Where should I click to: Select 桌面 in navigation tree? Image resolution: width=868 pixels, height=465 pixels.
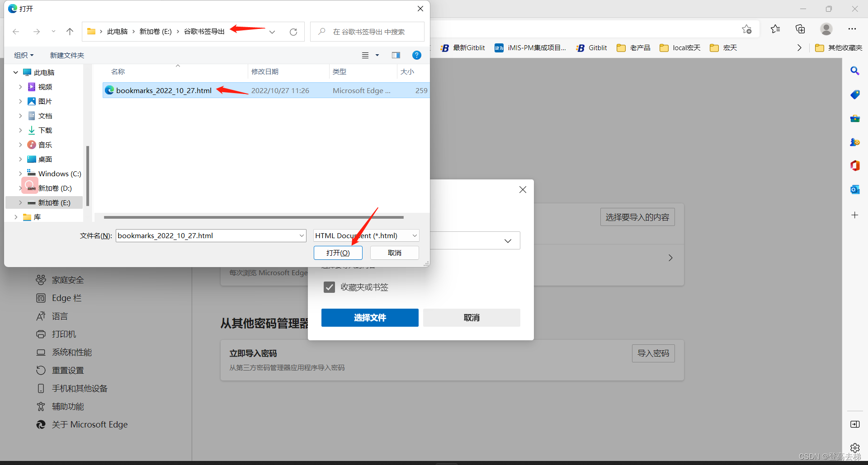pos(45,159)
